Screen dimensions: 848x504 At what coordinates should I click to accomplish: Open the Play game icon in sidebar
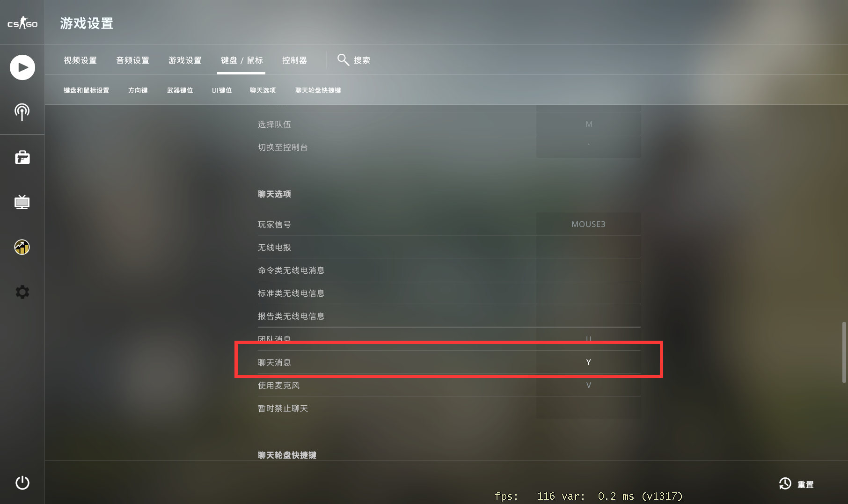pos(22,67)
